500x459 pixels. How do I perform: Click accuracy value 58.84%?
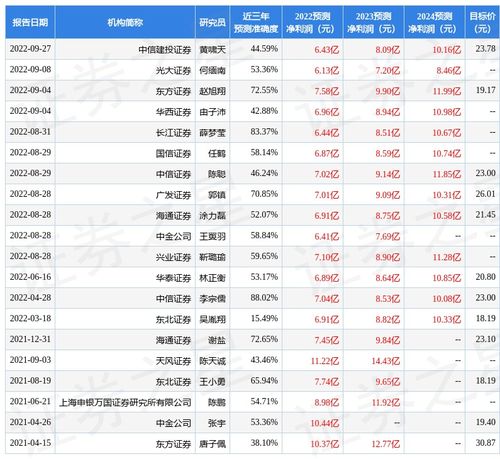click(264, 236)
